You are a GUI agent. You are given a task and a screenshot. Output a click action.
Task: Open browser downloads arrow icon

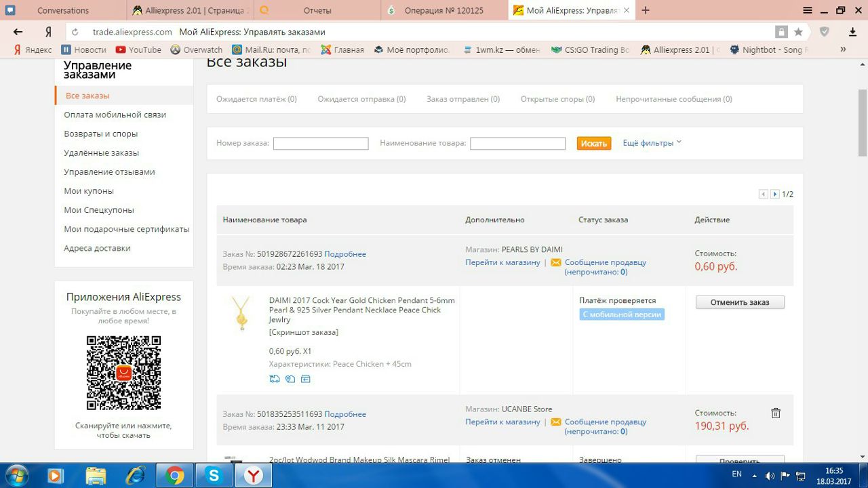853,32
